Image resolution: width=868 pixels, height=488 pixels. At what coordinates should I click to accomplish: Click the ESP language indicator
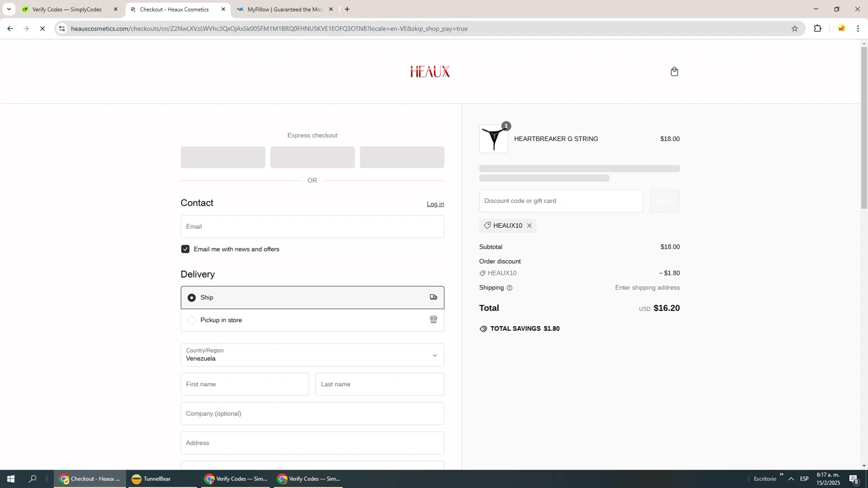(x=804, y=479)
